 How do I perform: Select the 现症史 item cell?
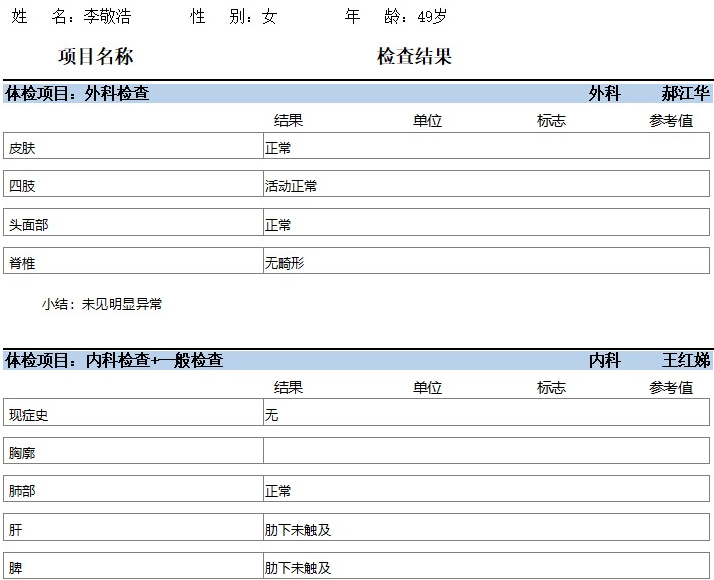pyautogui.click(x=133, y=412)
